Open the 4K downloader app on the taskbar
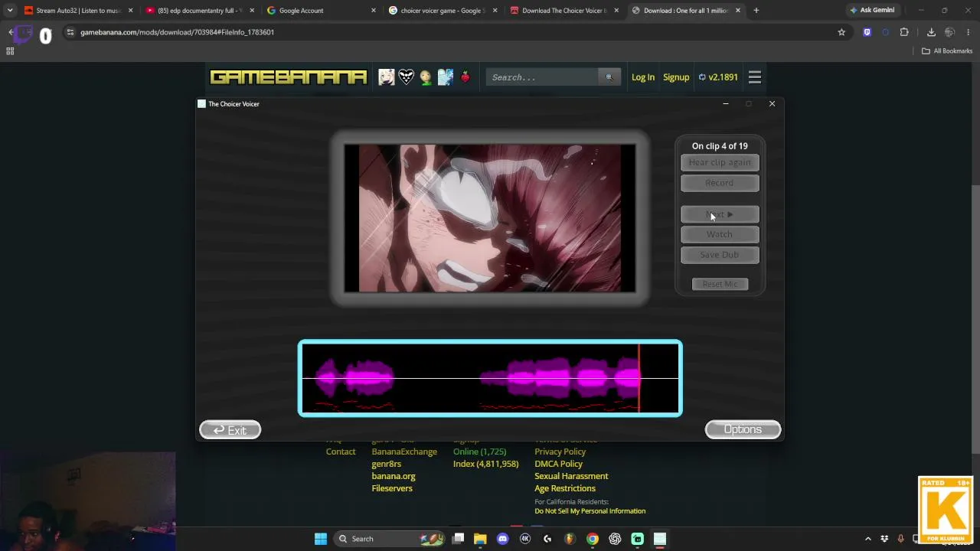The width and height of the screenshot is (980, 551). tap(525, 539)
